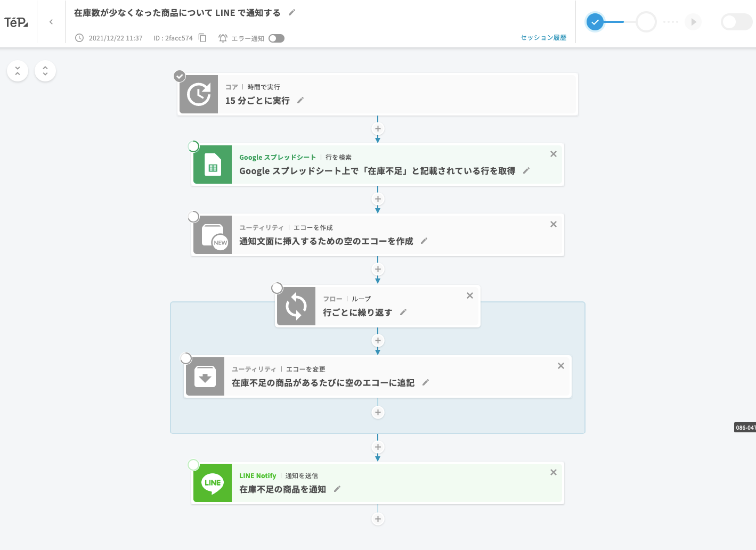Collapse steps using the double-chevron circle button
The height and width of the screenshot is (550, 756).
[18, 70]
